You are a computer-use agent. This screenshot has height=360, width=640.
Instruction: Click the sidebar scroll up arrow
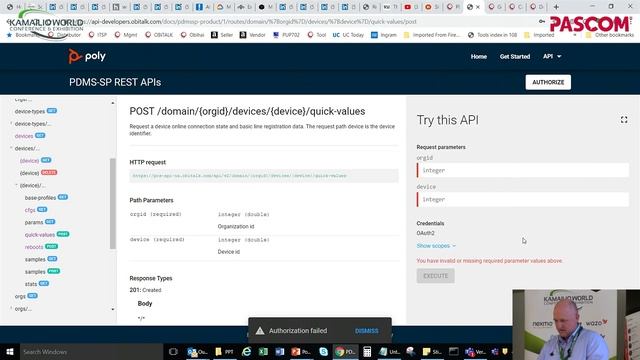point(113,103)
